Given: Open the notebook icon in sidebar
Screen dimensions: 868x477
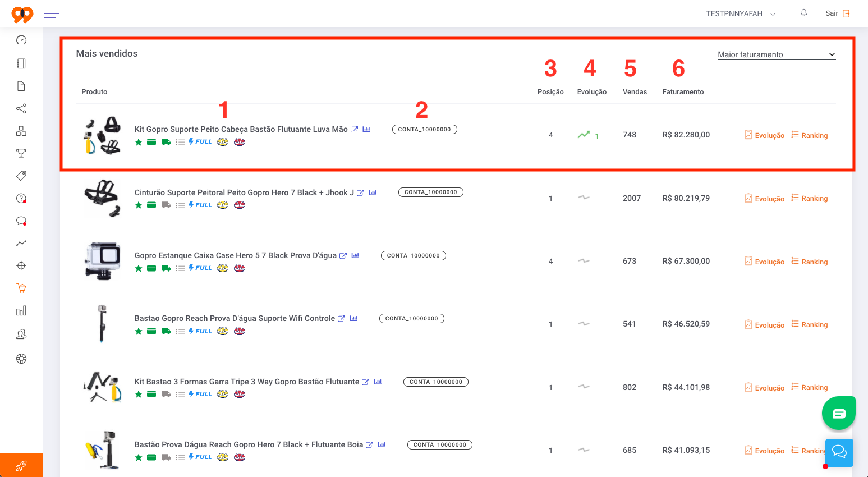Looking at the screenshot, I should pyautogui.click(x=21, y=63).
